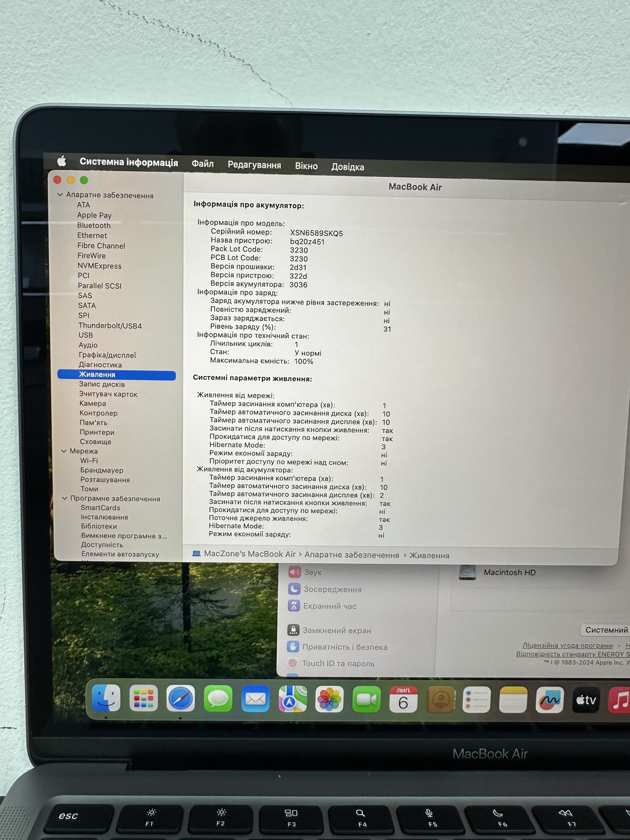Click the Екранний час hourglass icon
The height and width of the screenshot is (840, 630).
[x=294, y=606]
